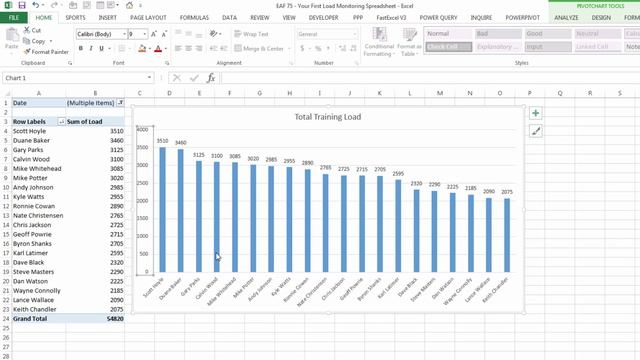Open Font dialog launcher in the ribbon
This screenshot has width=640, height=360.
[x=167, y=63]
